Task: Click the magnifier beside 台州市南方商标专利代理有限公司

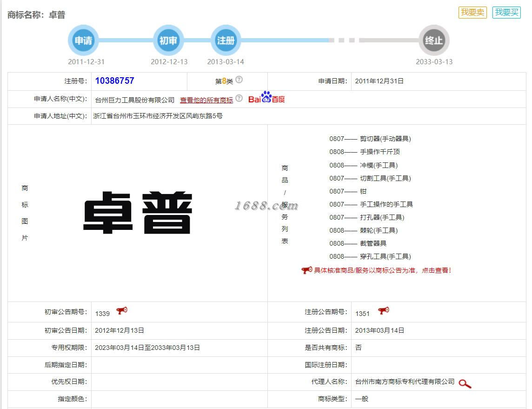Action: pyautogui.click(x=465, y=383)
